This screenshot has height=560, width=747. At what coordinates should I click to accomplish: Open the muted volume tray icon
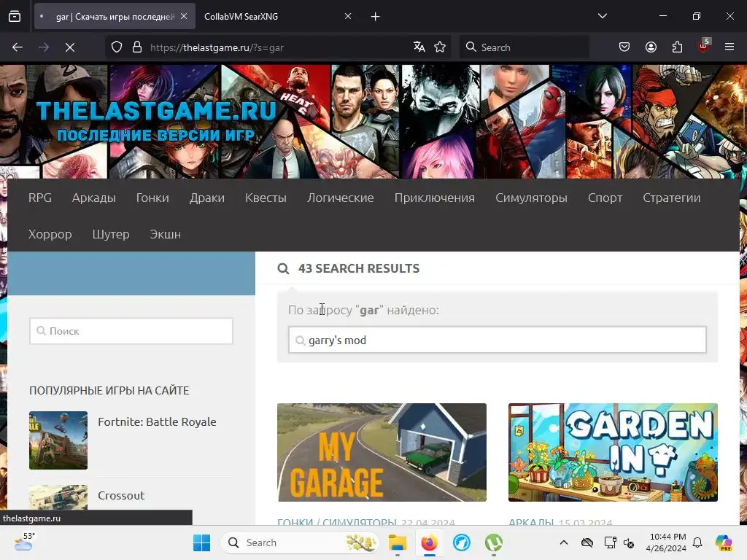[x=629, y=542]
